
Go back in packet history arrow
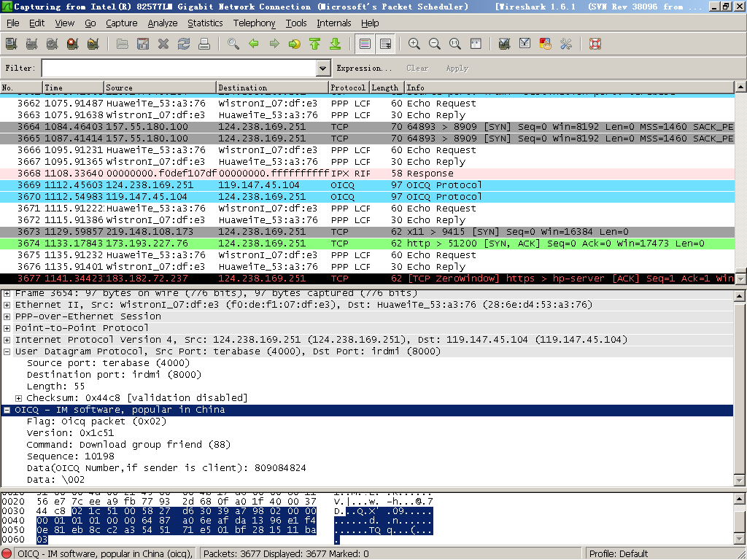click(254, 44)
